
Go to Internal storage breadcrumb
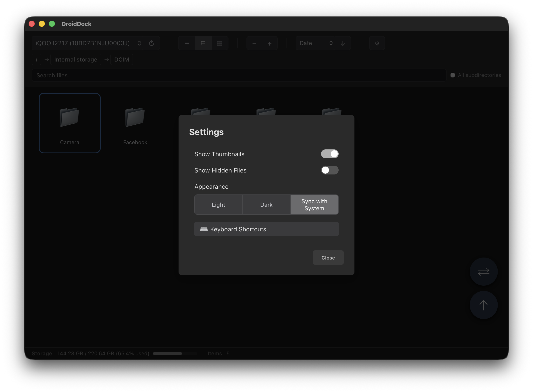pyautogui.click(x=76, y=60)
